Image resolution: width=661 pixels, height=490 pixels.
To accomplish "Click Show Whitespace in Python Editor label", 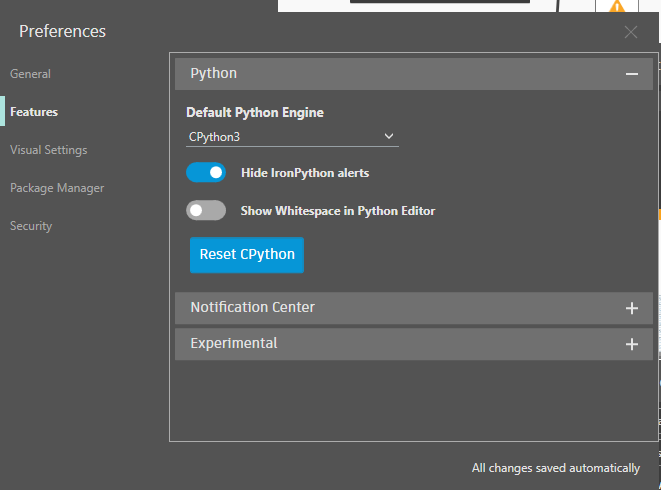I will tap(338, 211).
